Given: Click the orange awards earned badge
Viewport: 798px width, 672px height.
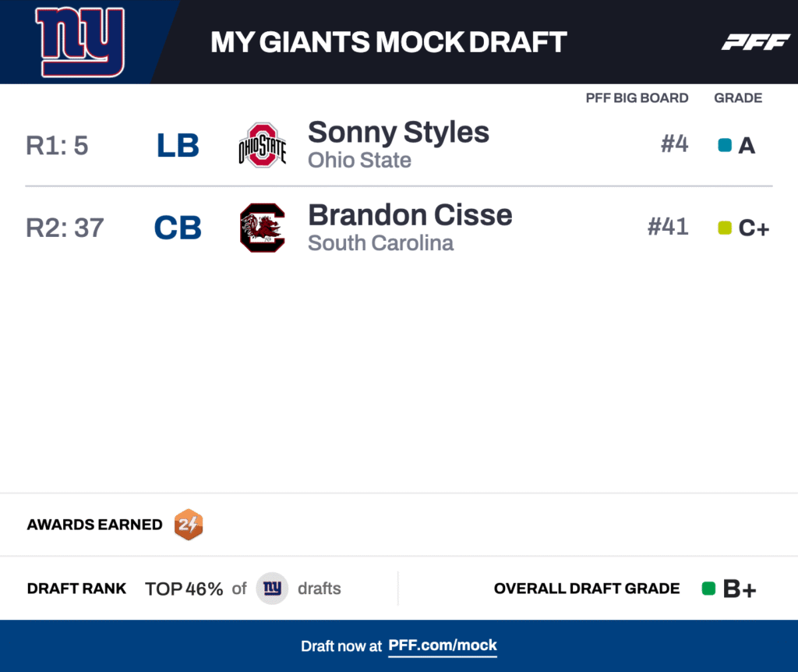Looking at the screenshot, I should [189, 525].
